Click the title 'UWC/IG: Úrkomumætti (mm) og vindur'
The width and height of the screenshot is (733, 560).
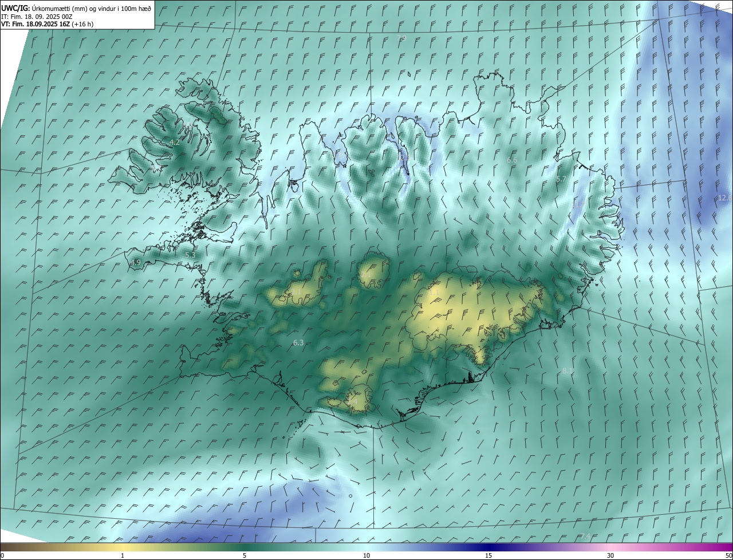tap(77, 9)
